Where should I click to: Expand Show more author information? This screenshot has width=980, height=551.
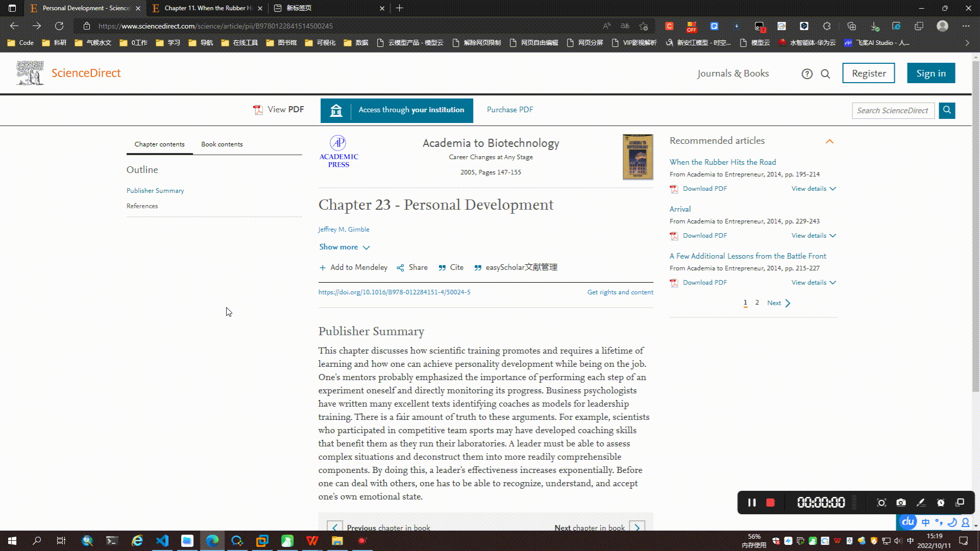344,247
